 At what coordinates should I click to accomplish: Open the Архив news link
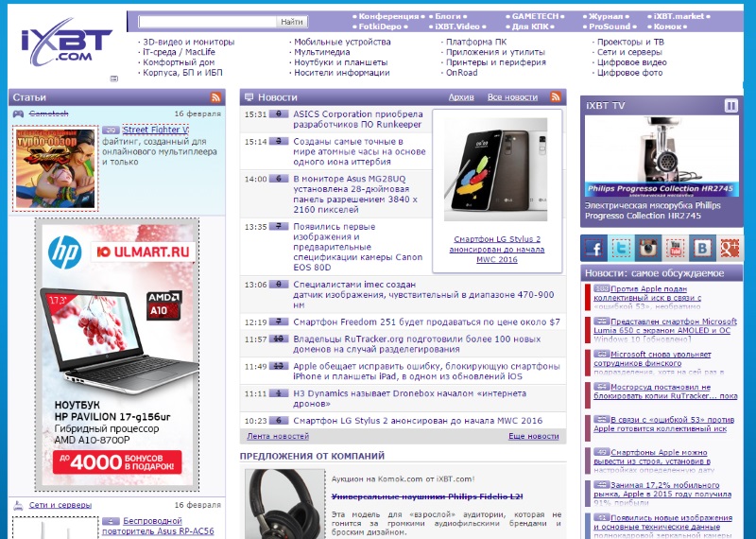[461, 97]
